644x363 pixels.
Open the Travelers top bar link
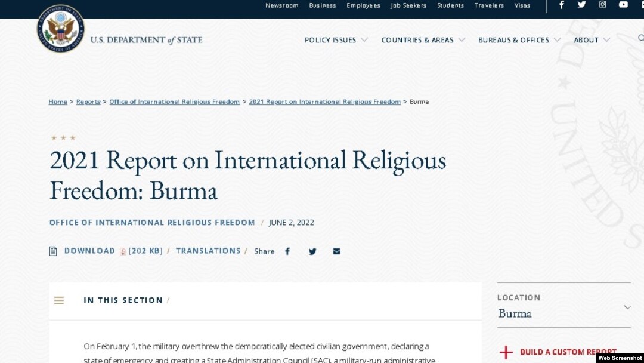coord(489,5)
